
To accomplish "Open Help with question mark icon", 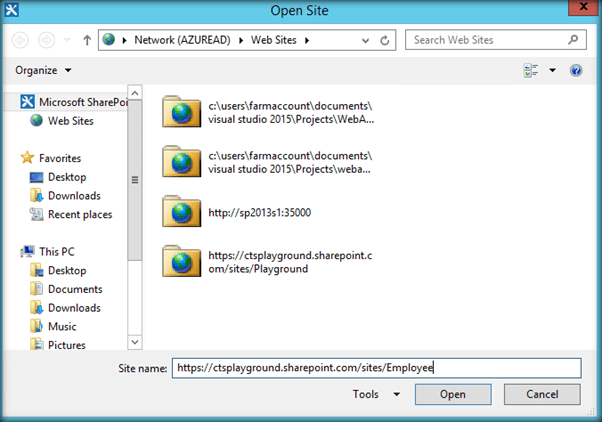I will (576, 70).
